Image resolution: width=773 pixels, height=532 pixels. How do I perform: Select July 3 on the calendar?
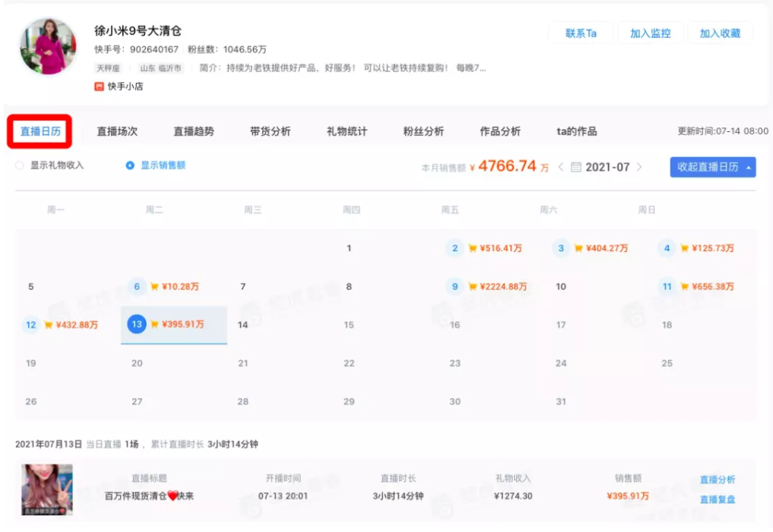coord(561,248)
